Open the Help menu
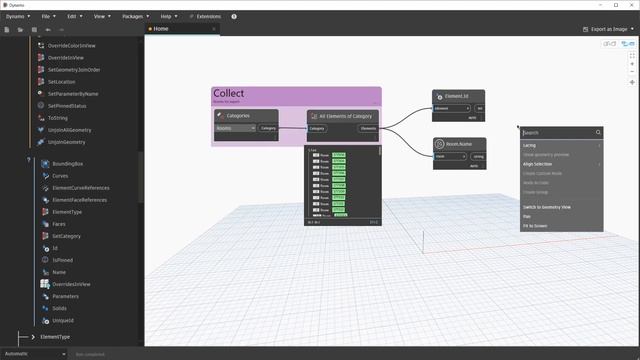Image resolution: width=640 pixels, height=360 pixels. point(169,16)
